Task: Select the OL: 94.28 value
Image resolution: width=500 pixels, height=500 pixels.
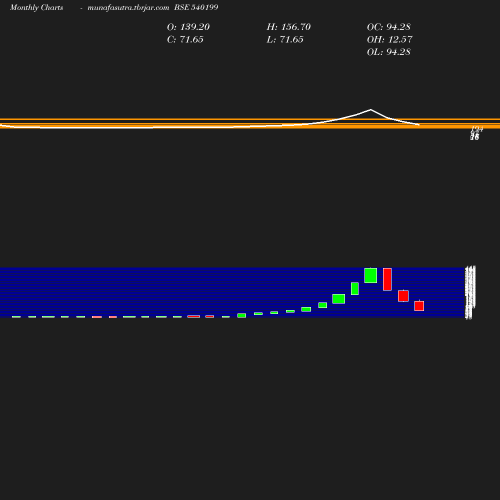Action: tap(389, 52)
